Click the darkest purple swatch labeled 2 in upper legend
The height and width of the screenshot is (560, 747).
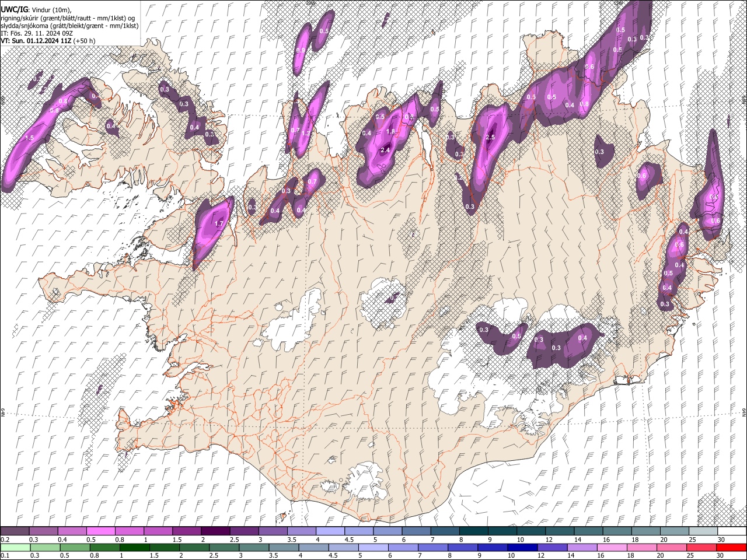[x=215, y=531]
